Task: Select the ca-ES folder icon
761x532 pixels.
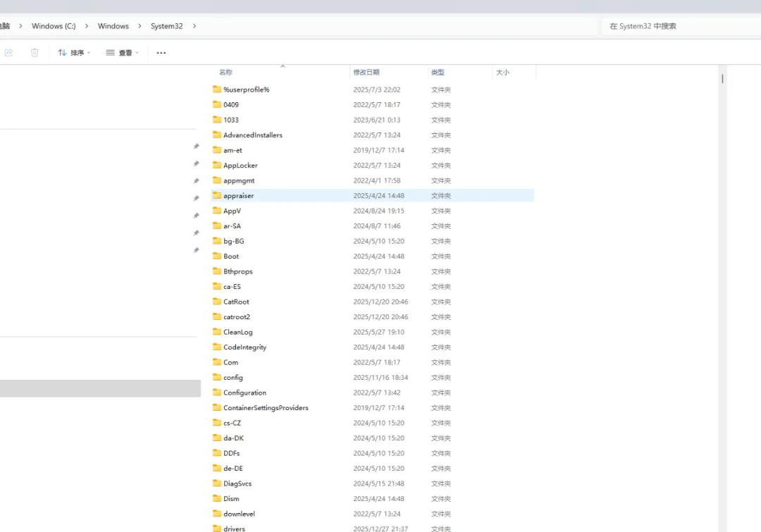Action: click(217, 286)
